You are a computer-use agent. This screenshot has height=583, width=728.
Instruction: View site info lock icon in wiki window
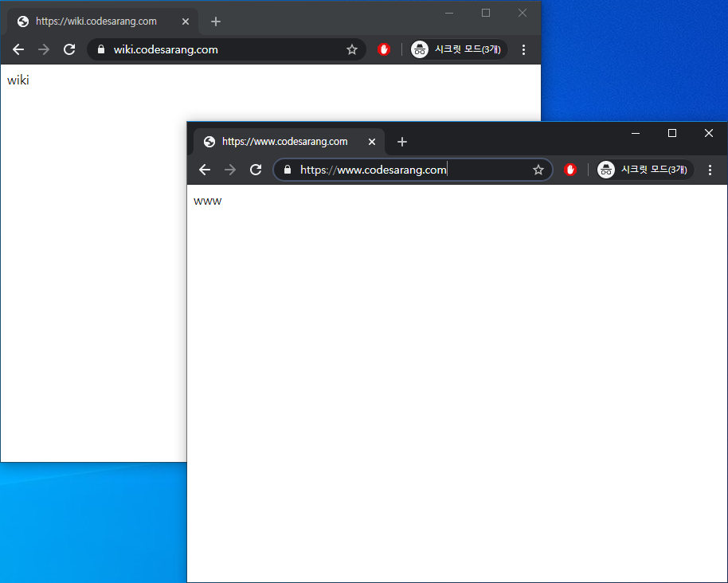click(100, 49)
